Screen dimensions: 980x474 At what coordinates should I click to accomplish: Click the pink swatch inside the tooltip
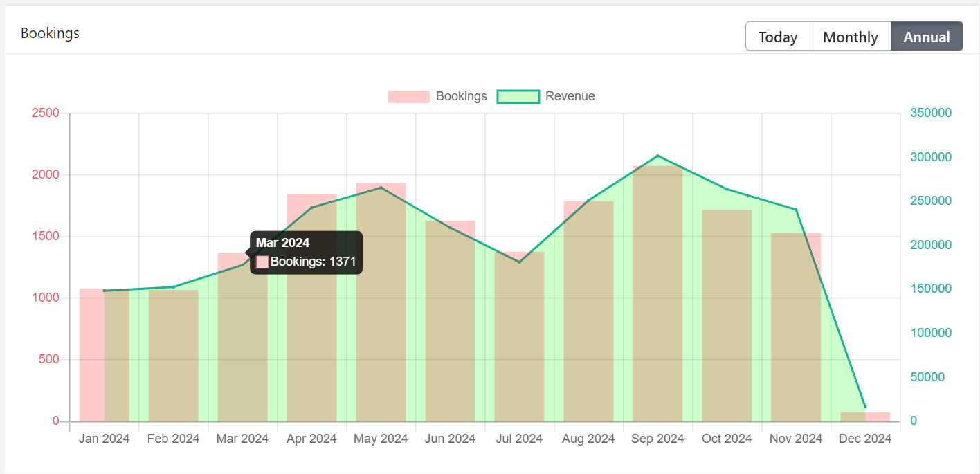[x=262, y=262]
